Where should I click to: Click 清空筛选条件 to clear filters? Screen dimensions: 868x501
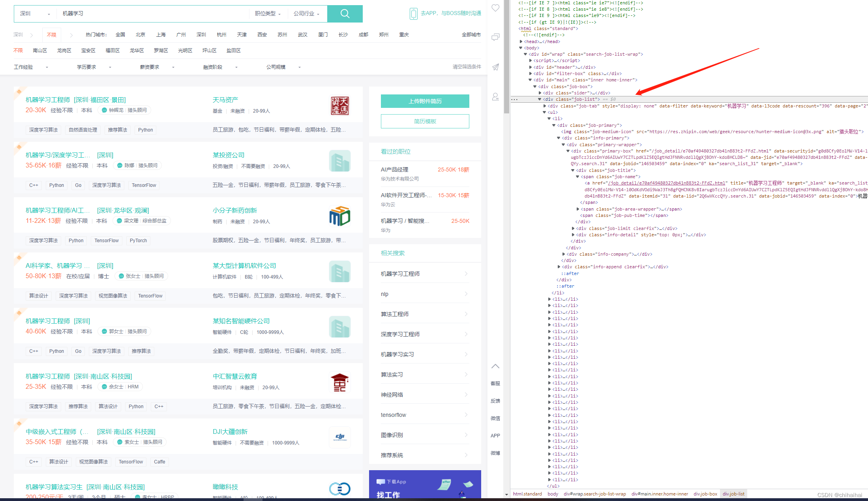pyautogui.click(x=467, y=67)
